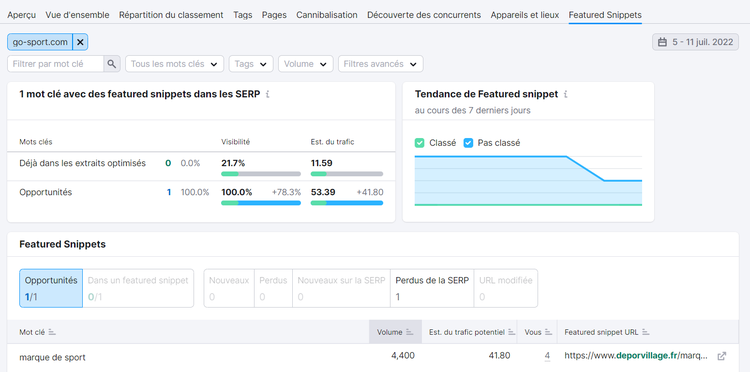
Task: Expand Filtres avancés dropdown
Action: point(381,64)
